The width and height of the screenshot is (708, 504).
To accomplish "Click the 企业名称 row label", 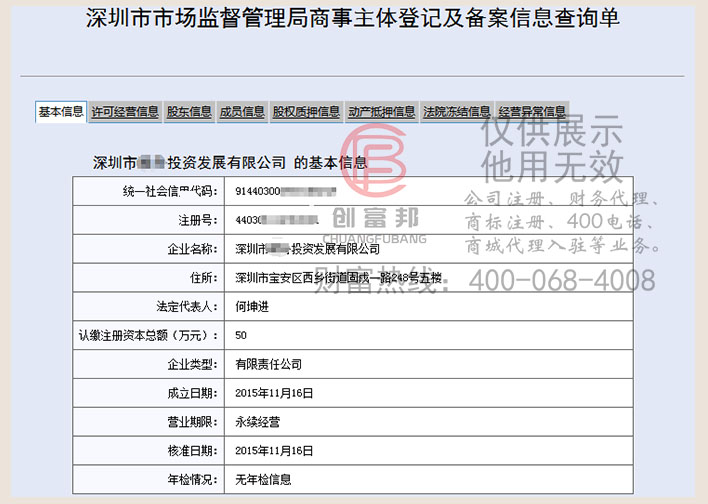I will pos(192,249).
